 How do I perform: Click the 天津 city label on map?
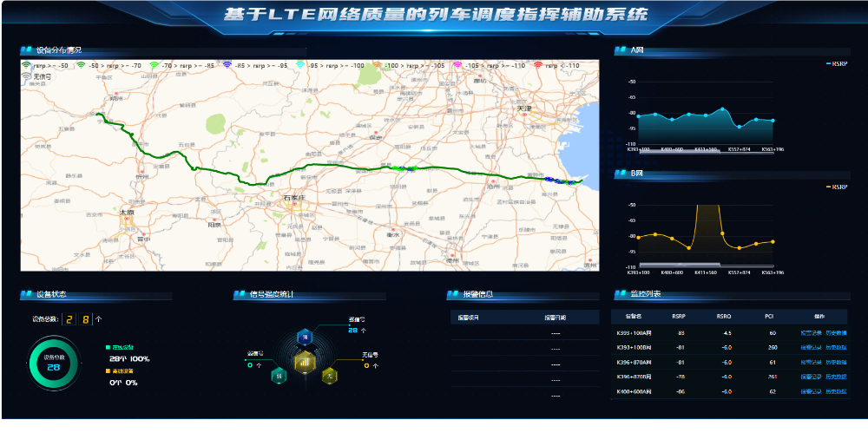(523, 108)
